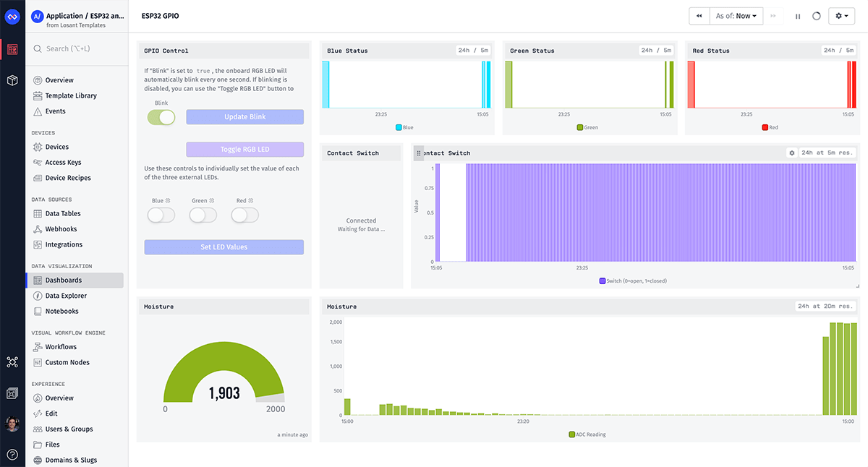Click the Toggle RGB LED button
868x467 pixels.
[x=244, y=150]
